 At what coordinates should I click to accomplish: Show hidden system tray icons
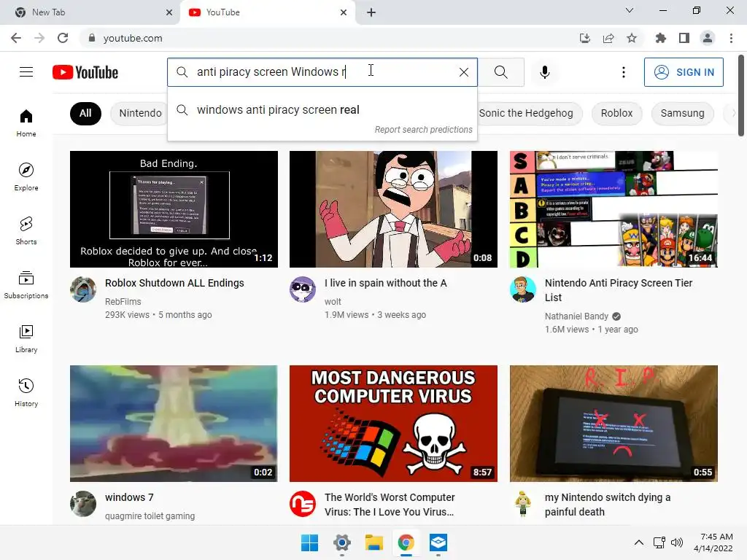click(639, 542)
